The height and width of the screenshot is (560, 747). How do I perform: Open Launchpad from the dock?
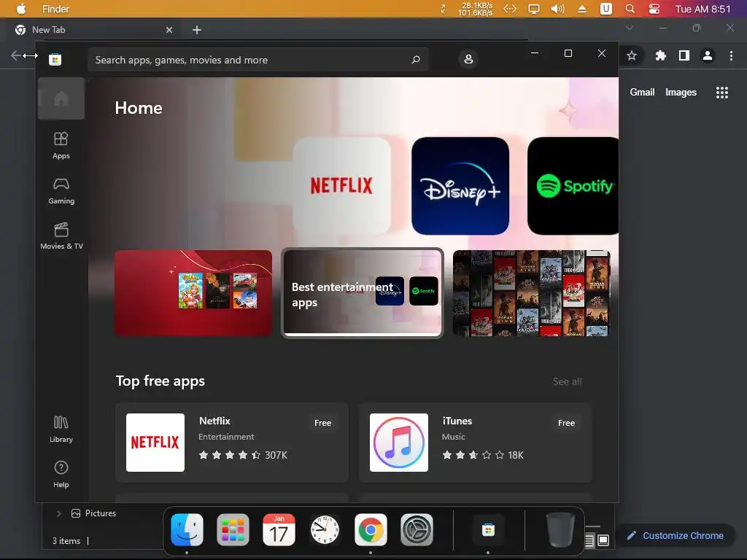coord(233,529)
